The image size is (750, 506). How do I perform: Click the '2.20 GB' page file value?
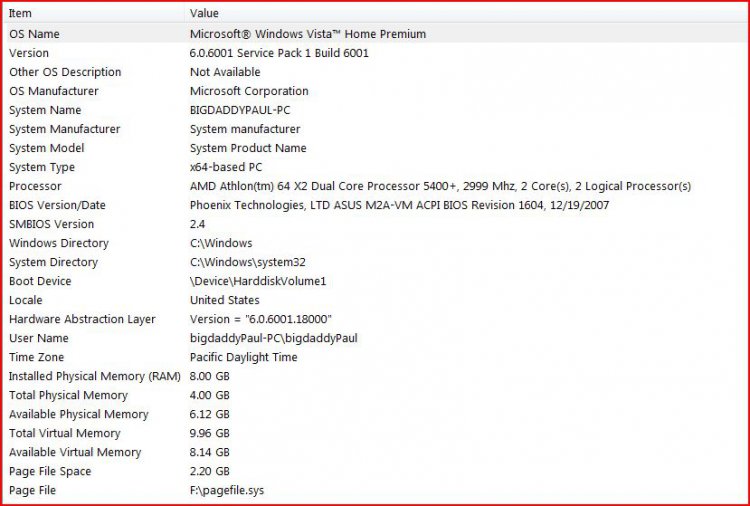click(210, 472)
